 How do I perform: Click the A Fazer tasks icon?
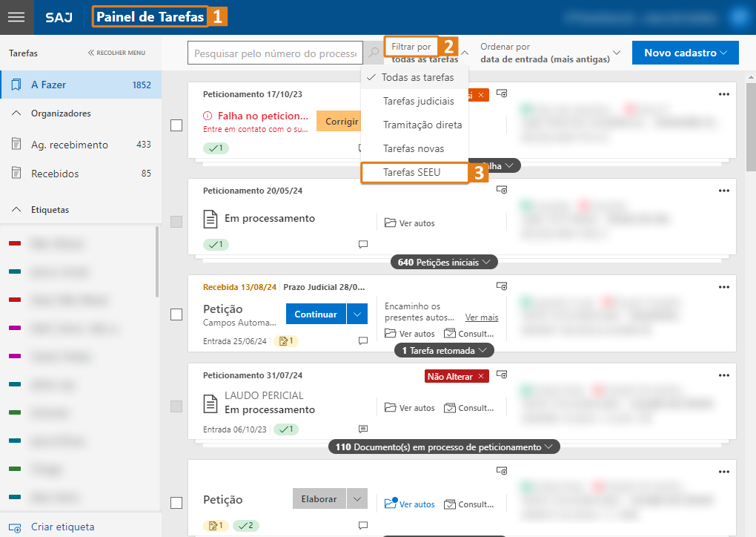coord(16,85)
